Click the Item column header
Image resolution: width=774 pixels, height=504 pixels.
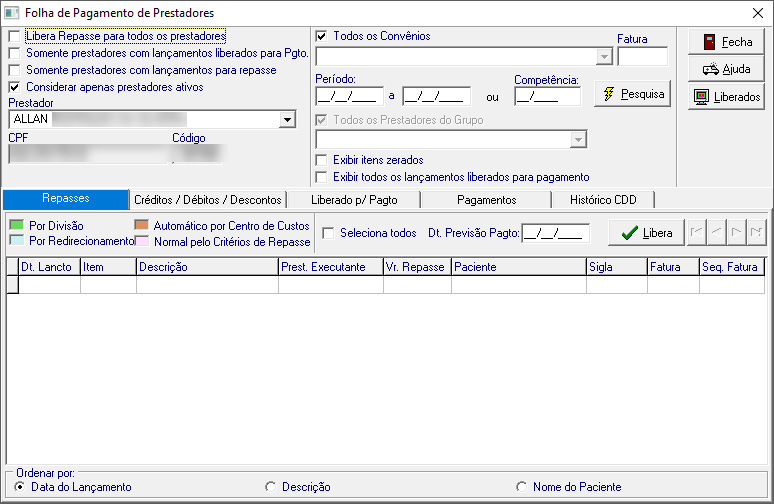[x=108, y=267]
